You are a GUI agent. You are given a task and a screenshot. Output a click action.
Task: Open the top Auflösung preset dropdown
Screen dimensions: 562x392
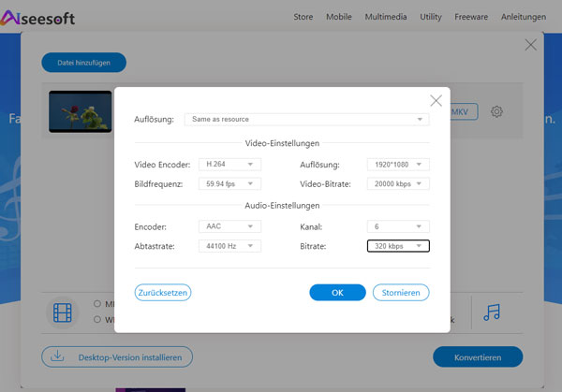point(304,120)
